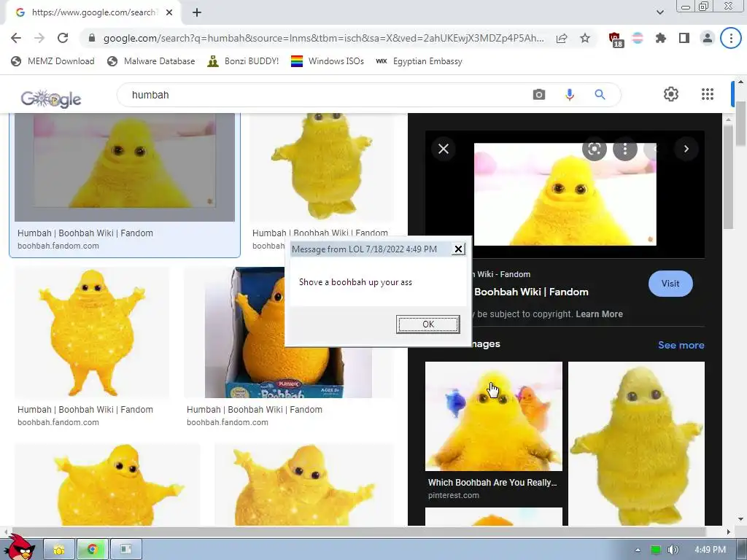Click the blue Visit button
747x560 pixels.
pyautogui.click(x=670, y=284)
